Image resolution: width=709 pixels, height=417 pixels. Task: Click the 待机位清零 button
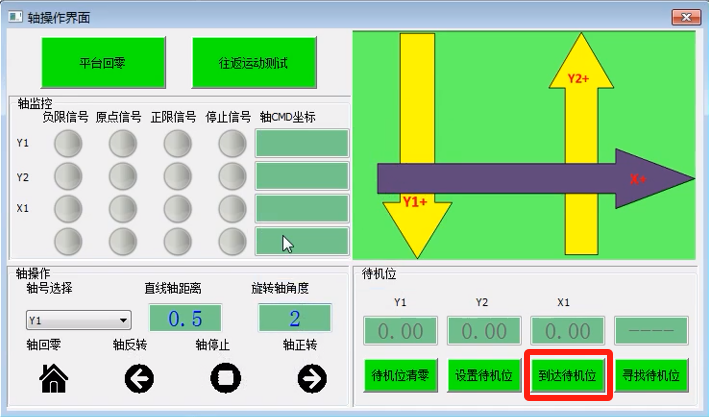[x=400, y=377]
